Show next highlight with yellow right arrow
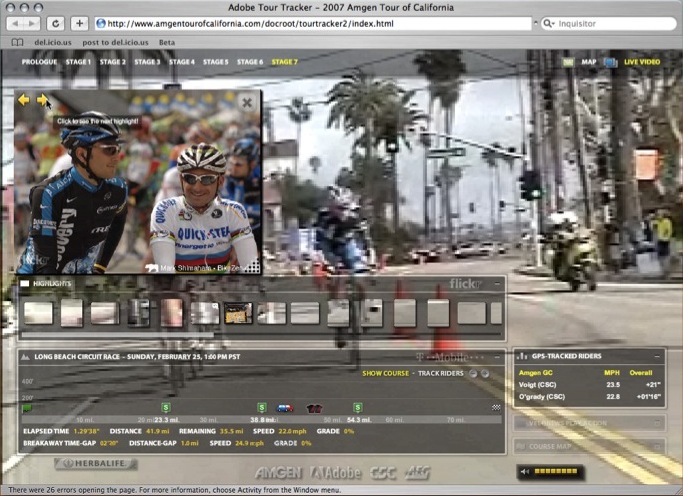The width and height of the screenshot is (683, 496). pos(42,100)
